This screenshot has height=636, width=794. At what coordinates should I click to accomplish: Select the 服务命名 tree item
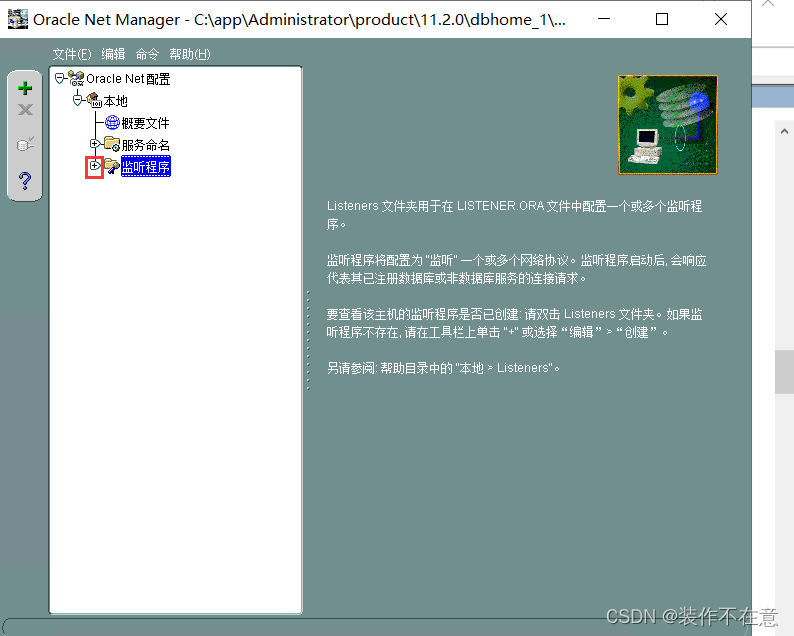(x=145, y=145)
